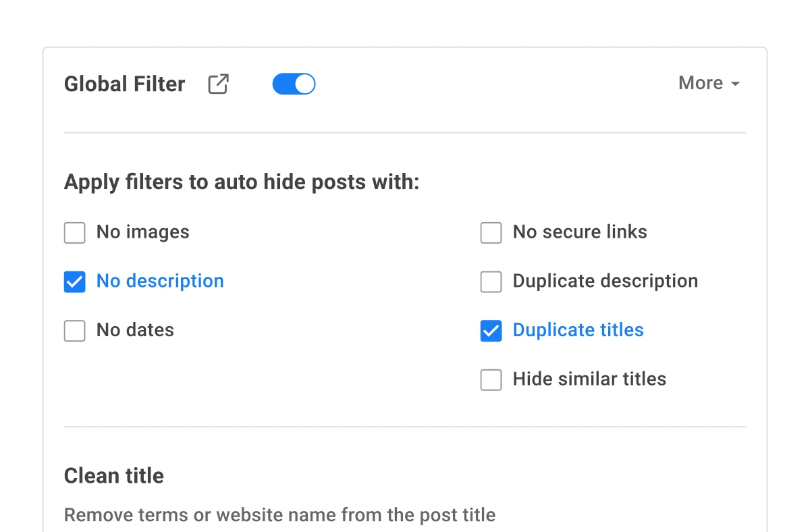Click the Global Filter heading
Image resolution: width=810 pixels, height=532 pixels.
tap(124, 84)
